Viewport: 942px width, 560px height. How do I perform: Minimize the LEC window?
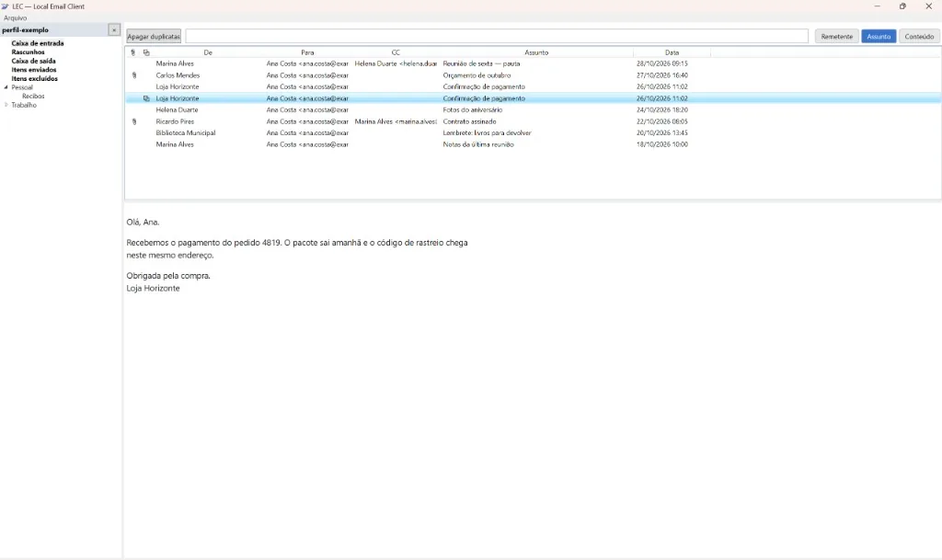(877, 6)
